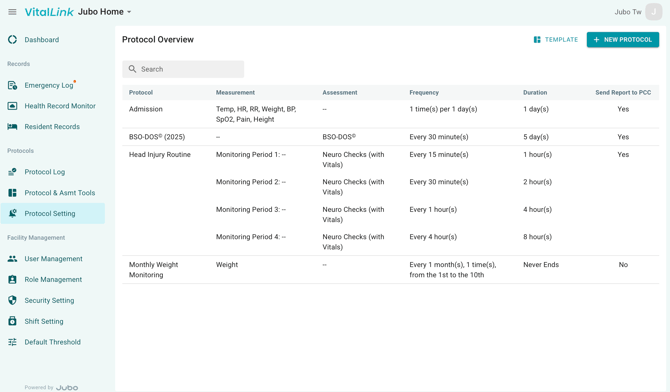The image size is (670, 392).
Task: Click the Protocol Overview heading
Action: click(x=158, y=39)
